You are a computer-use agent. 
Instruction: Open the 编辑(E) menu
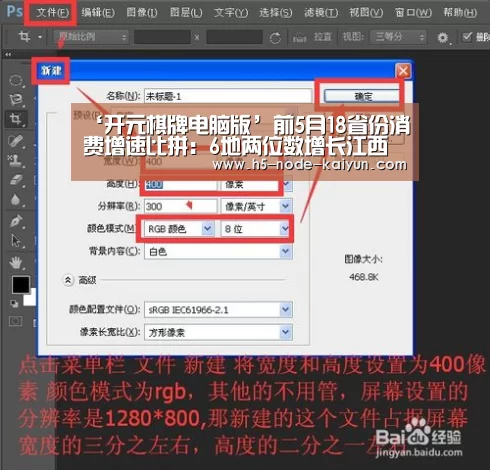coord(98,13)
